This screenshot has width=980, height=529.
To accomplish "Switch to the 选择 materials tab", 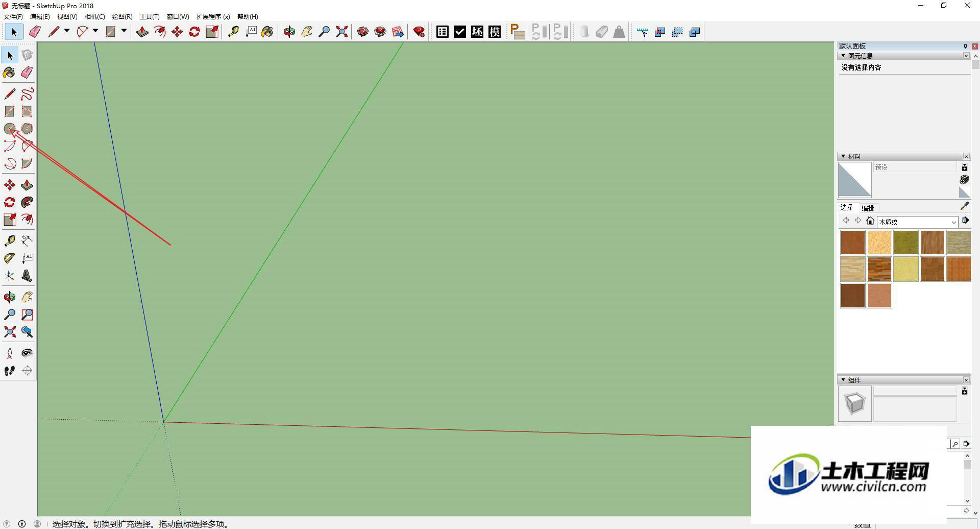I will (x=846, y=207).
